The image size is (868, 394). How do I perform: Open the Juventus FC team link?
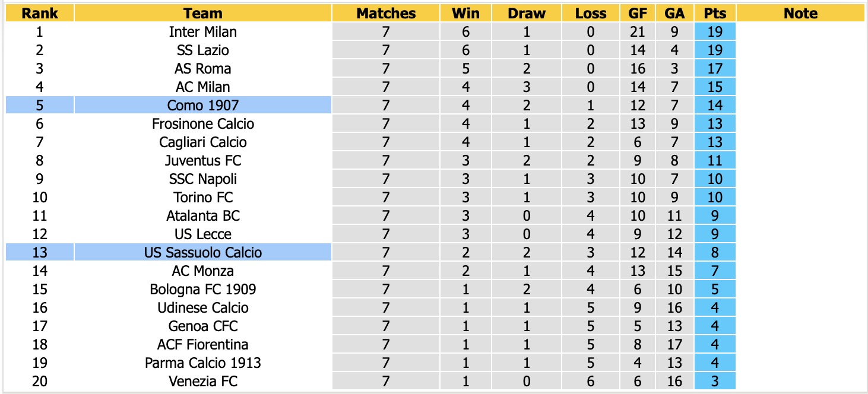coord(203,160)
